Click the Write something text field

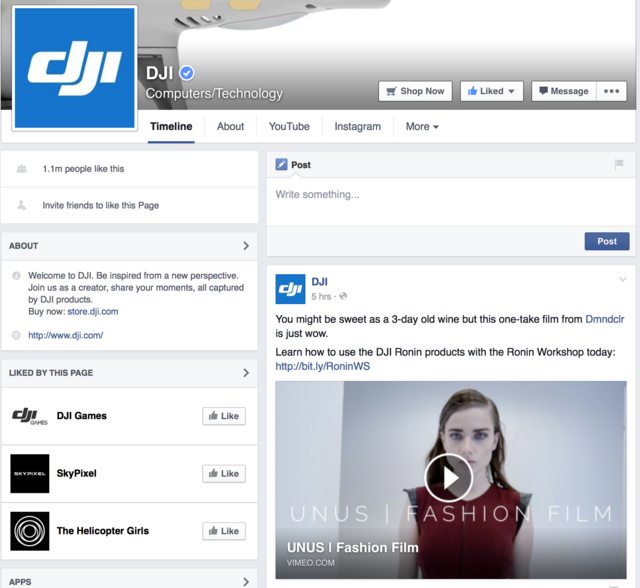point(451,202)
